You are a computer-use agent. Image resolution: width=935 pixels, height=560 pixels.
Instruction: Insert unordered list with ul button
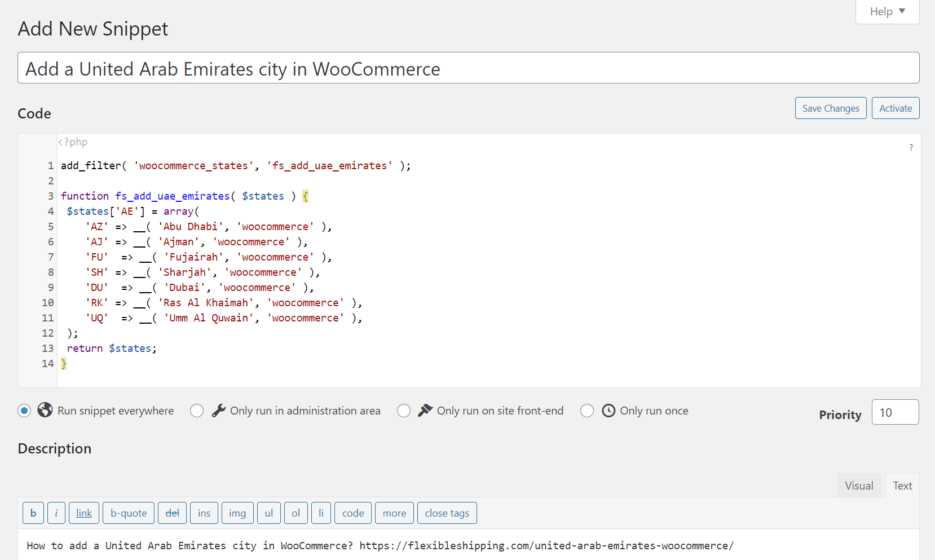pos(269,513)
